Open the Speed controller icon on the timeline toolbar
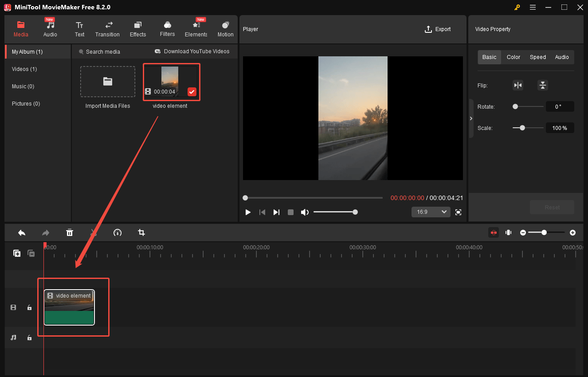The width and height of the screenshot is (588, 377). 118,232
